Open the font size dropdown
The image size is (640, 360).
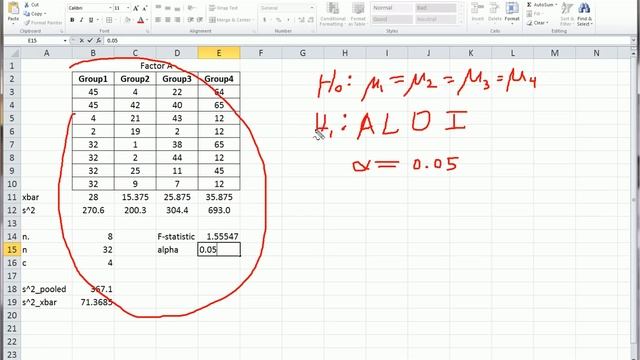pos(128,8)
